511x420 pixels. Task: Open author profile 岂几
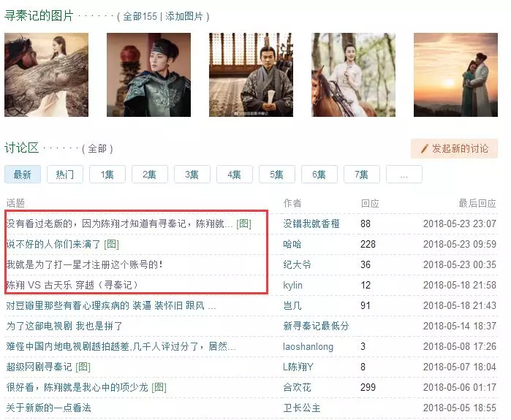coord(292,305)
